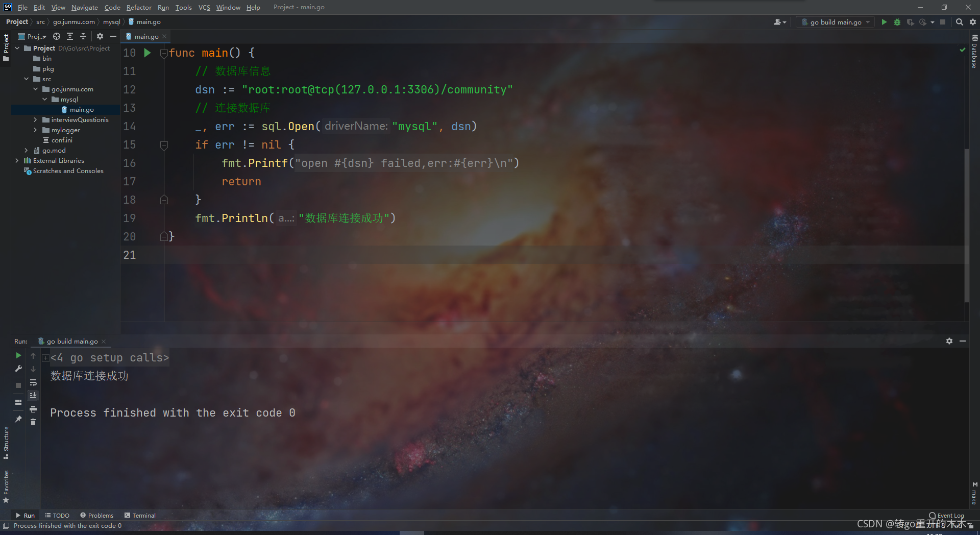Screen dimensions: 980x535
Task: Expand all nodes in the Project panel
Action: (x=70, y=36)
